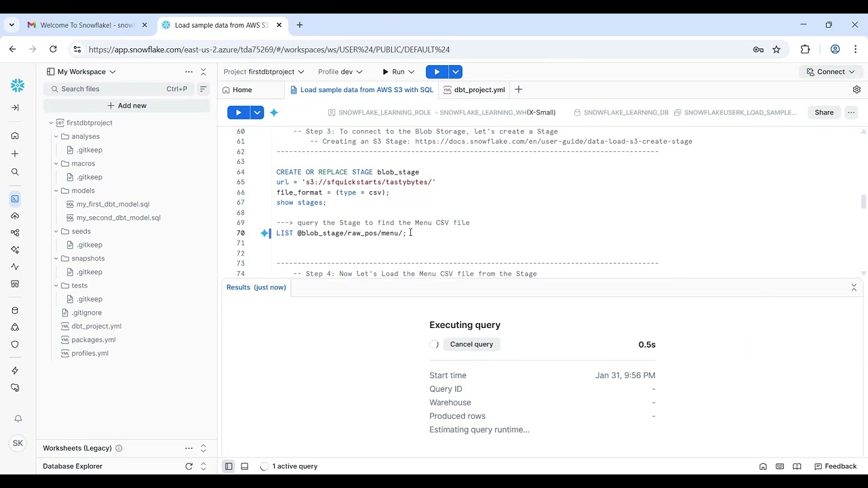The width and height of the screenshot is (868, 488).
Task: Expand the Worksheets (Legacy) section
Action: point(203,448)
